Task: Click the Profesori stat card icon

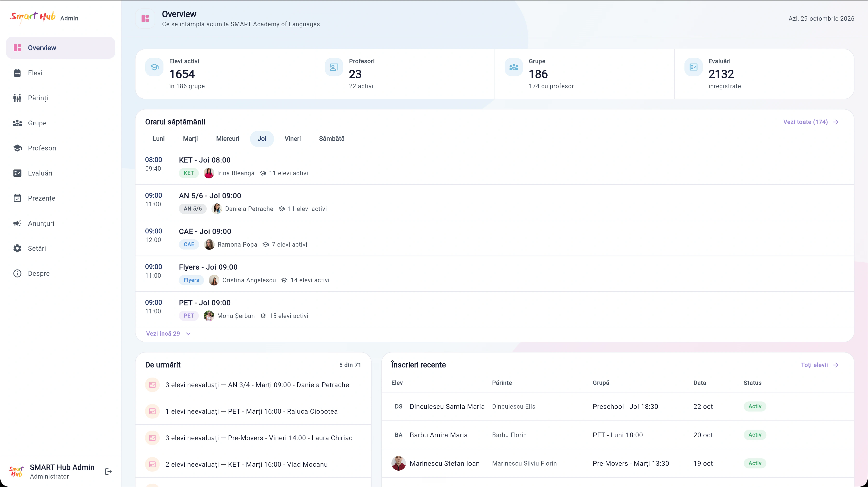Action: (x=334, y=67)
